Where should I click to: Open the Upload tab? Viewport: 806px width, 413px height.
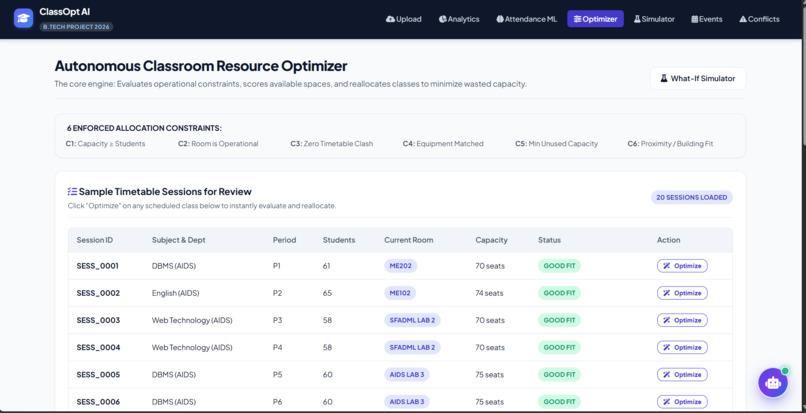pyautogui.click(x=404, y=19)
